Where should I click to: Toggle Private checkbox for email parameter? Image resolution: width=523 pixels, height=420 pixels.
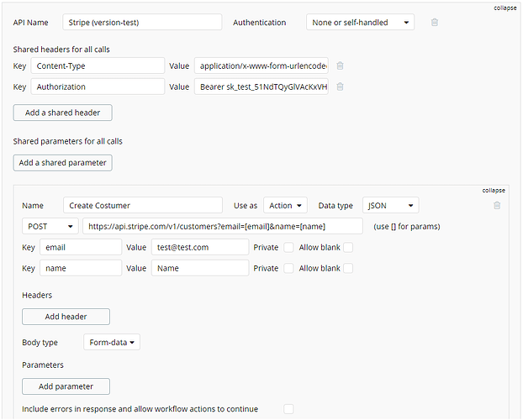[288, 247]
